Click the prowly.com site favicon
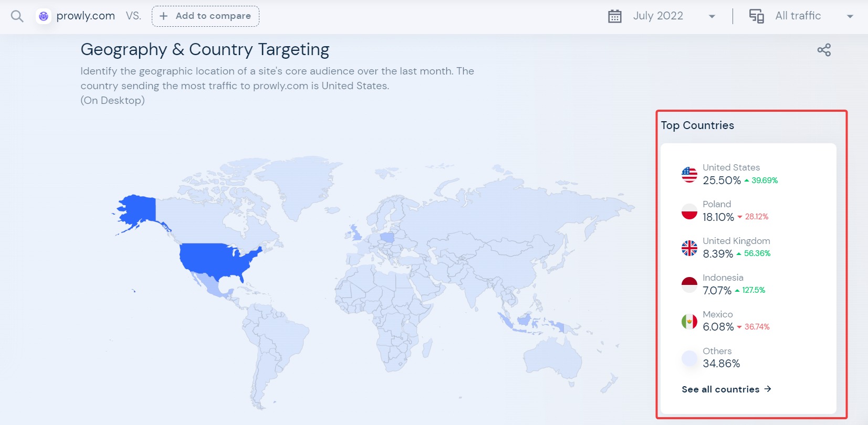Viewport: 868px width, 425px height. tap(44, 16)
